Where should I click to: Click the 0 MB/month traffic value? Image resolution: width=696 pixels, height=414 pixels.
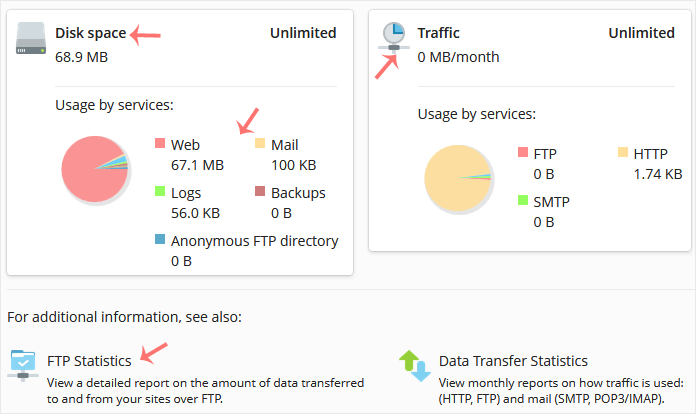pos(458,56)
